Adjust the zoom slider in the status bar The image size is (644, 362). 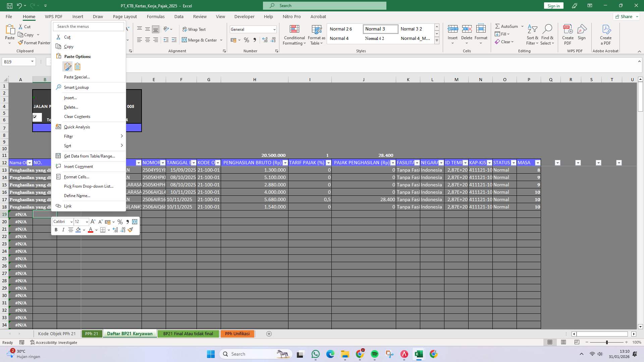(x=607, y=342)
